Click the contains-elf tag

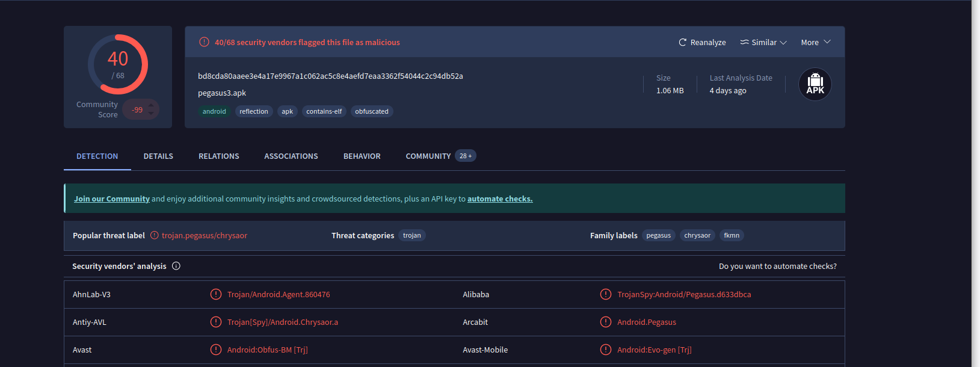point(324,111)
